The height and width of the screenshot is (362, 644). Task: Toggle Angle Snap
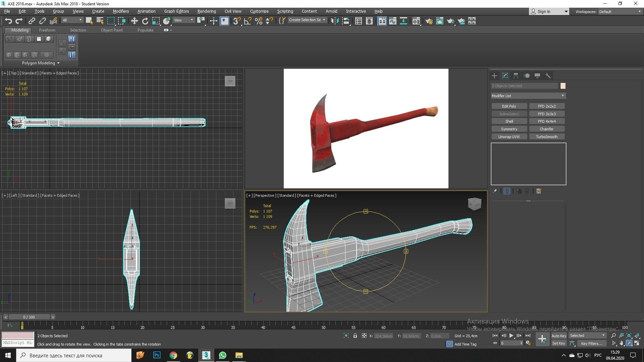248,21
